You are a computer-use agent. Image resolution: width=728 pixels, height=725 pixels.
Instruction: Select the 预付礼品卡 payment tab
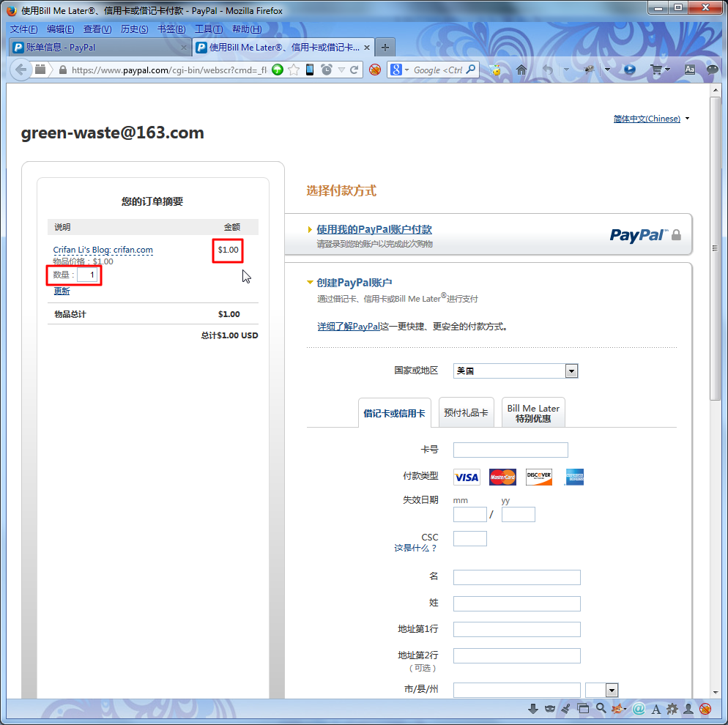click(466, 412)
